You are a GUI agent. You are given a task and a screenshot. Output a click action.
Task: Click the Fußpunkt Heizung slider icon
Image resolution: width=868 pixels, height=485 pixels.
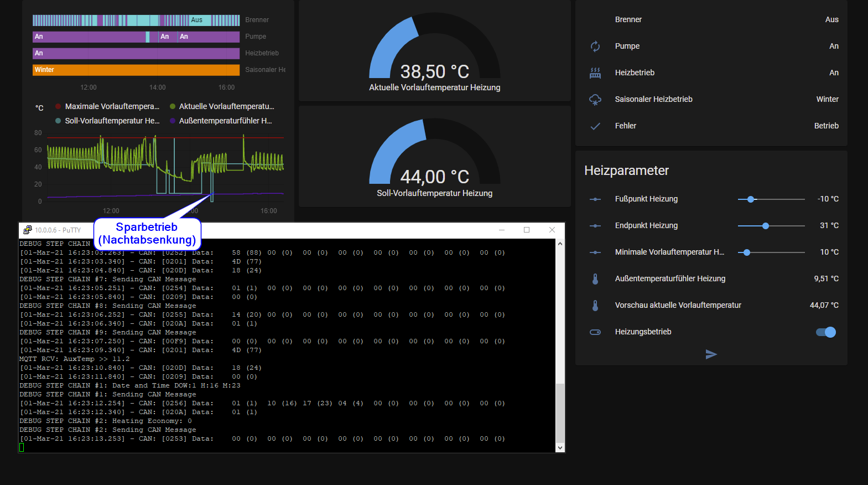coord(595,199)
